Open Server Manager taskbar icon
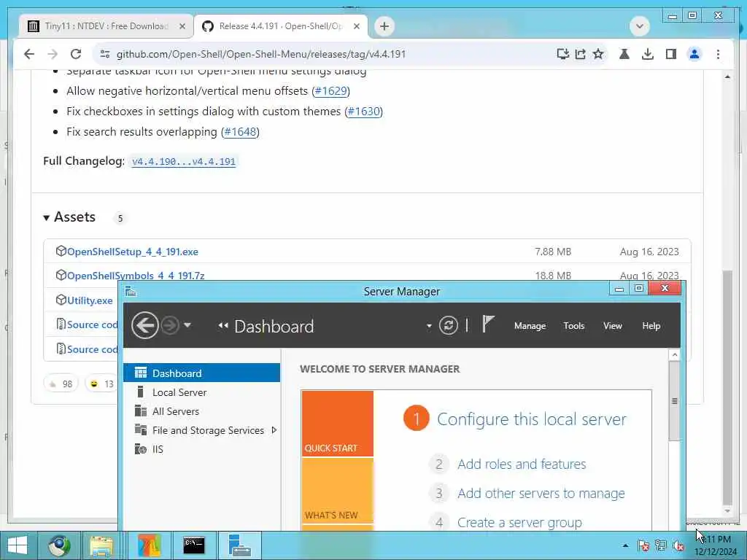 tap(239, 545)
